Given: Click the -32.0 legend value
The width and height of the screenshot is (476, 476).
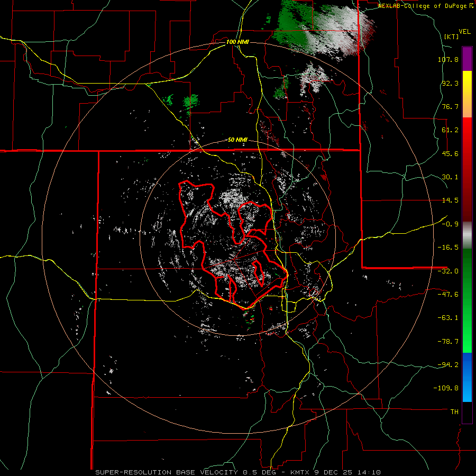Looking at the screenshot, I should (448, 271).
